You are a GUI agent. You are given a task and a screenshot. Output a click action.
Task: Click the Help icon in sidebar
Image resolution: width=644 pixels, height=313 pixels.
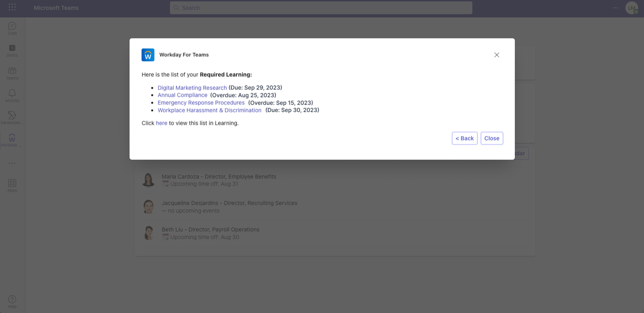pyautogui.click(x=12, y=301)
